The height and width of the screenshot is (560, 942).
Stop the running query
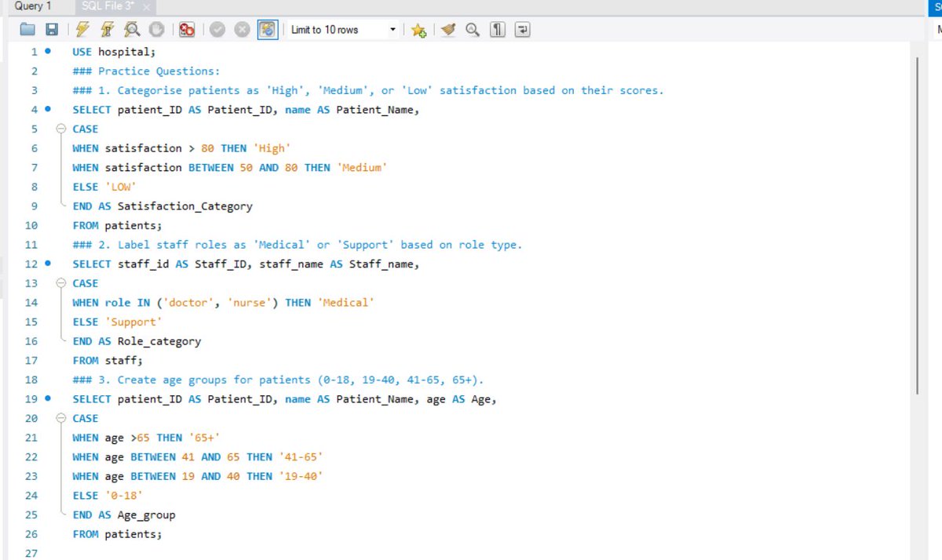pyautogui.click(x=156, y=30)
